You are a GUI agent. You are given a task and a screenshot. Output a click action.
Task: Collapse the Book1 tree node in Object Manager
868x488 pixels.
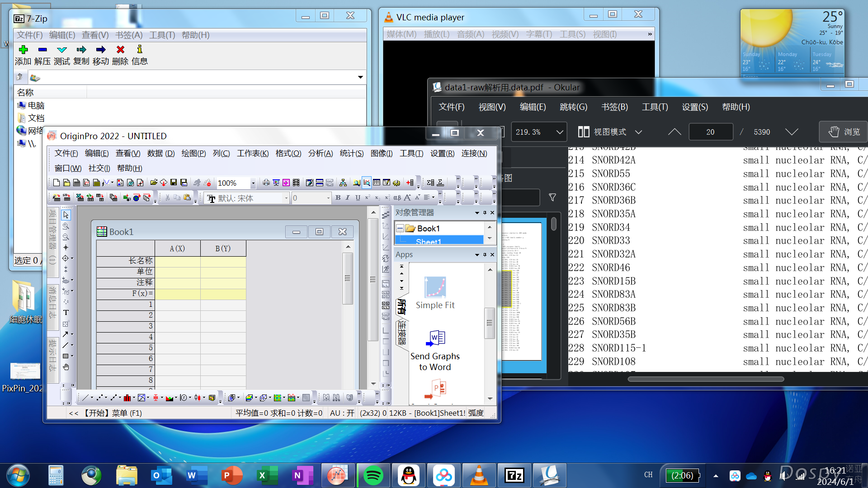click(400, 229)
